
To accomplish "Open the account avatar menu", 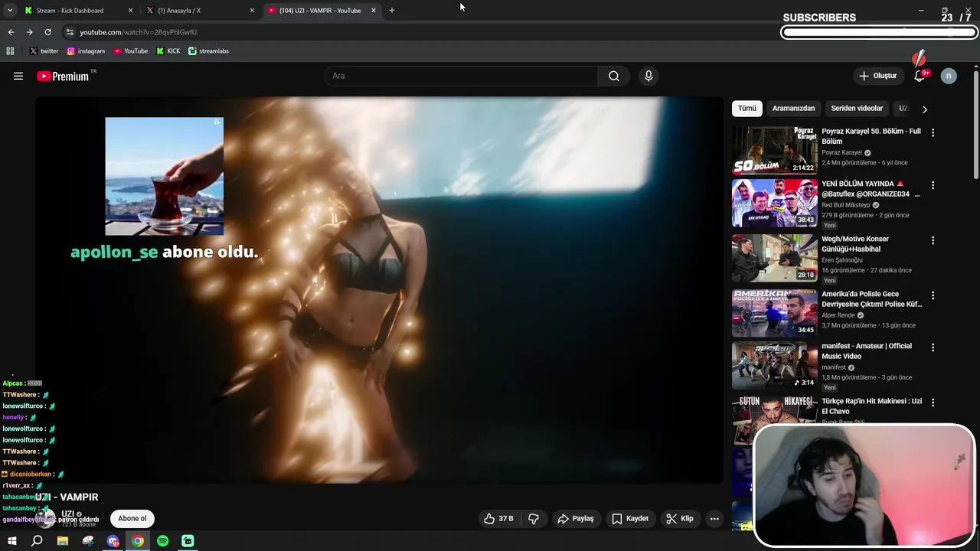I will pos(949,76).
